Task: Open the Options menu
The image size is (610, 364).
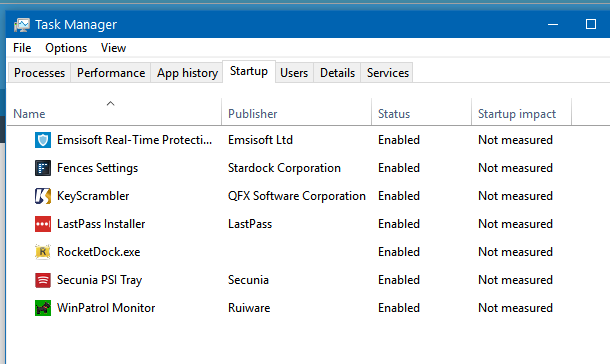Action: pos(66,48)
